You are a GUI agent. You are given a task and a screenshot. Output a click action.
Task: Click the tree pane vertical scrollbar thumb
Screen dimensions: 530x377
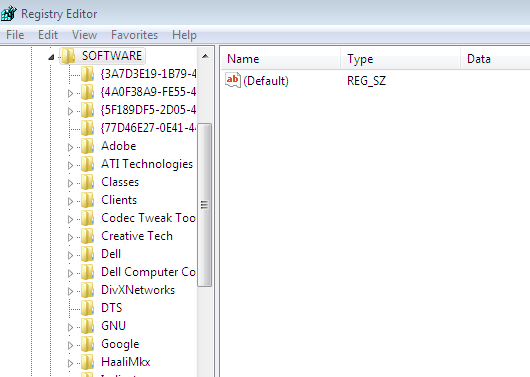click(204, 205)
